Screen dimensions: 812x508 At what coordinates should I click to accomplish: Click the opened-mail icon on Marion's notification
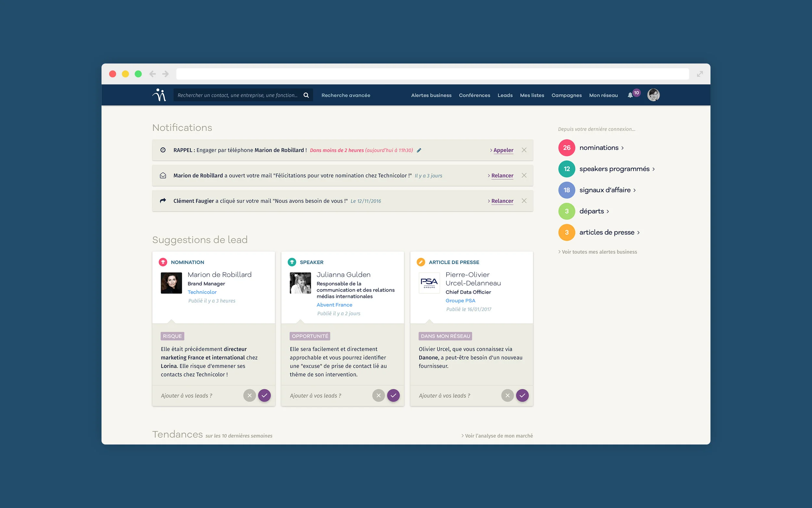163,176
